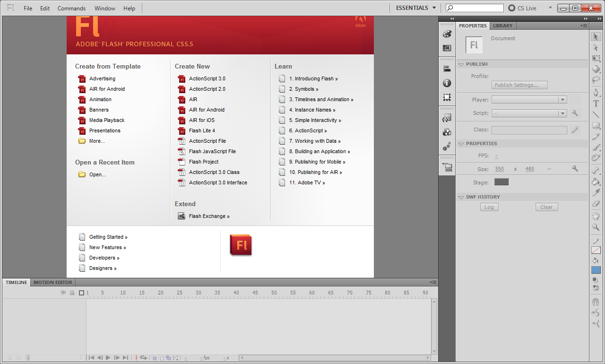Open the Color panel palette icon
Viewport: 605px width, 364px height.
(447, 34)
